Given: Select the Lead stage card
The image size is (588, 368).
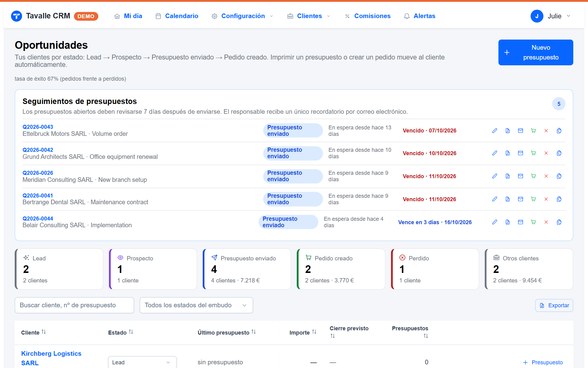Looking at the screenshot, I should coord(59,269).
